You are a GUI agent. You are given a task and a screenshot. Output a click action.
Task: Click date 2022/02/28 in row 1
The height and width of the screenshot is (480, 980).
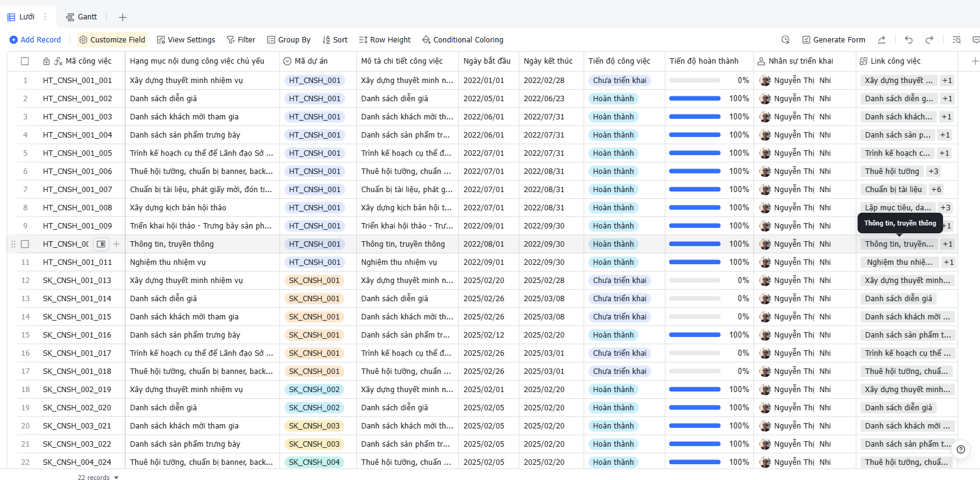[544, 80]
